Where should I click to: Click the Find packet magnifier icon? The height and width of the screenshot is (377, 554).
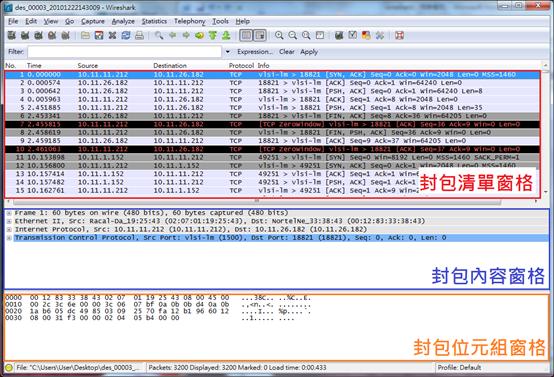(159, 35)
